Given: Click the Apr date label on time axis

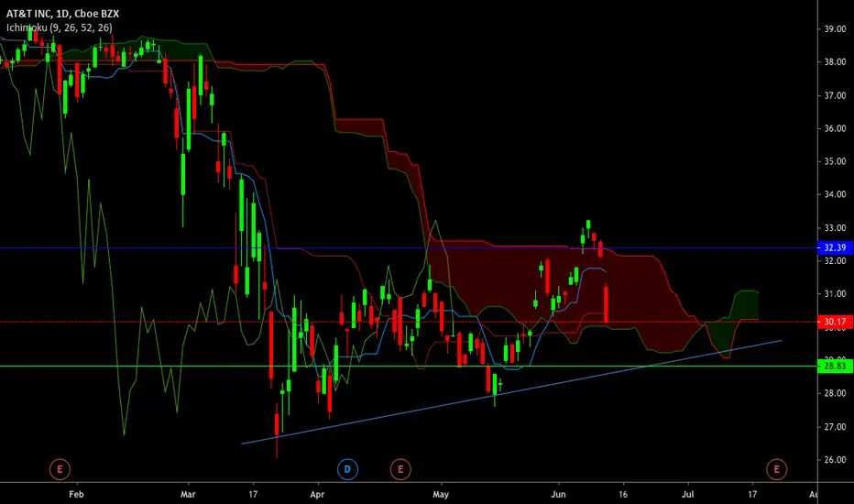Looking at the screenshot, I should [317, 494].
